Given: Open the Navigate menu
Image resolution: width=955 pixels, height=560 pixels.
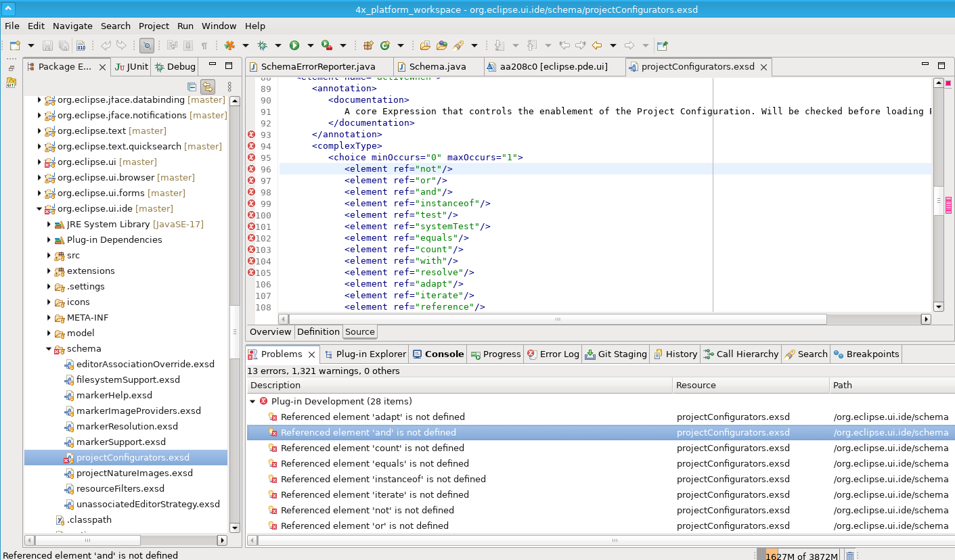Looking at the screenshot, I should 72,26.
